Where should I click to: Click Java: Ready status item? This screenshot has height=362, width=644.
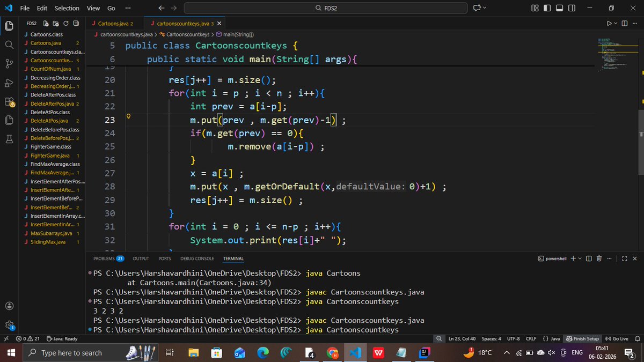[62, 339]
